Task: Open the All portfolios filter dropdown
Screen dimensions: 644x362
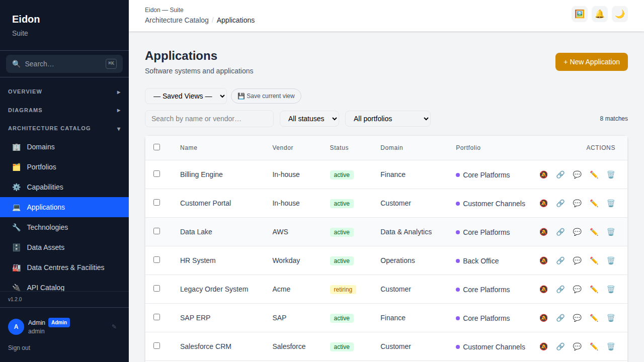Action: pyautogui.click(x=388, y=119)
